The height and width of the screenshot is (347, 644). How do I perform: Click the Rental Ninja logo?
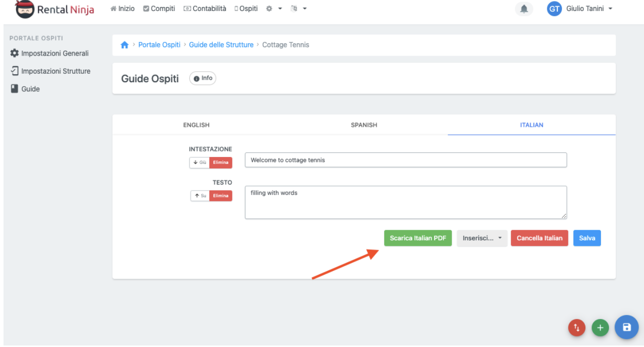coord(55,9)
